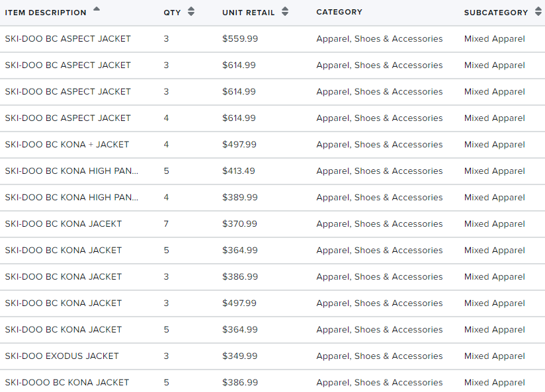545x392 pixels.
Task: Select the QTY column header text
Action: click(172, 13)
